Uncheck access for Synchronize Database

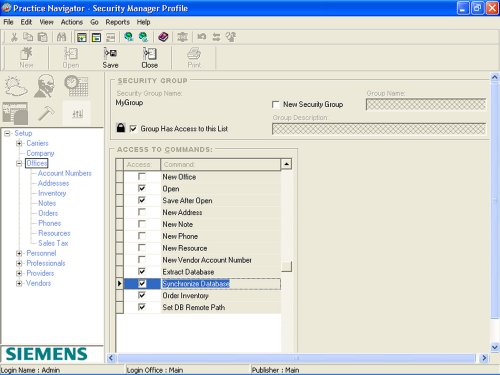142,283
